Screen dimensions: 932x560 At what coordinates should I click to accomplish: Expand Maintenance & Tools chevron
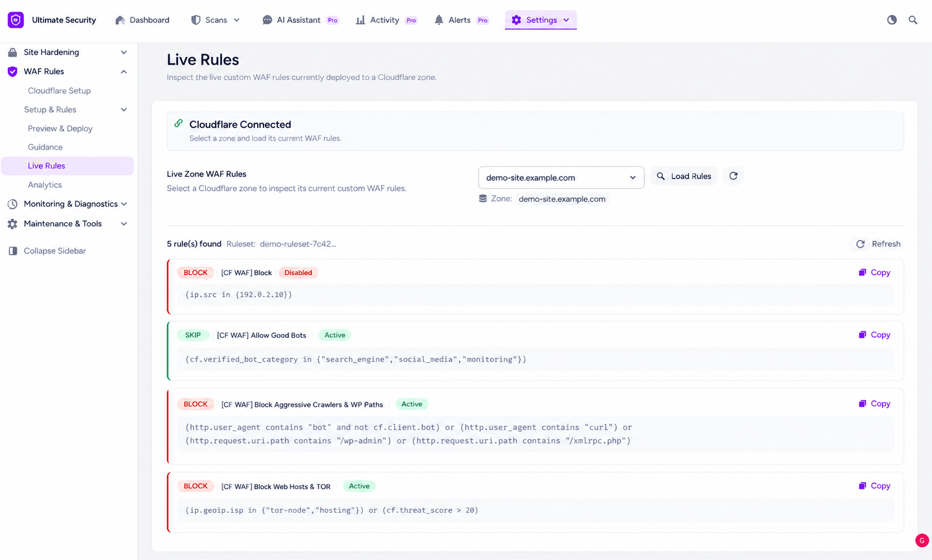pyautogui.click(x=124, y=224)
